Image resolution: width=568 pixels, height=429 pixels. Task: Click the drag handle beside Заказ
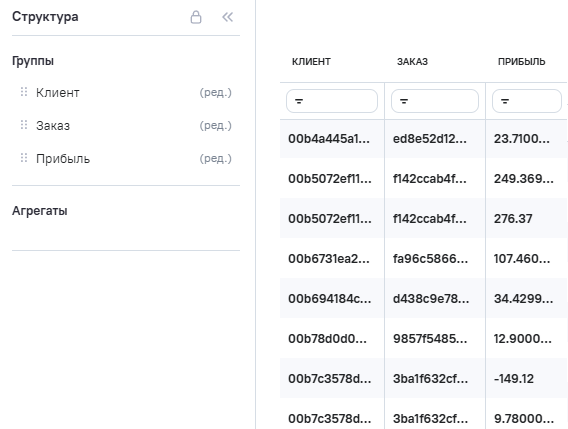click(24, 125)
